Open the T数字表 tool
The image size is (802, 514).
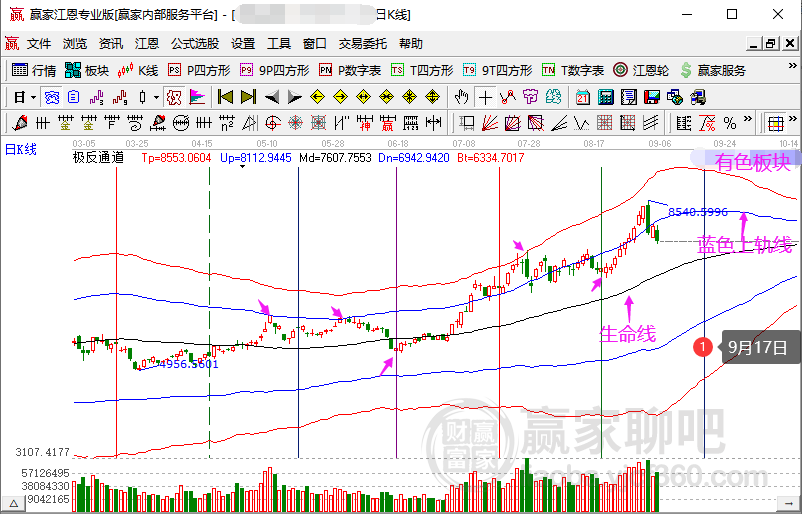[x=573, y=70]
